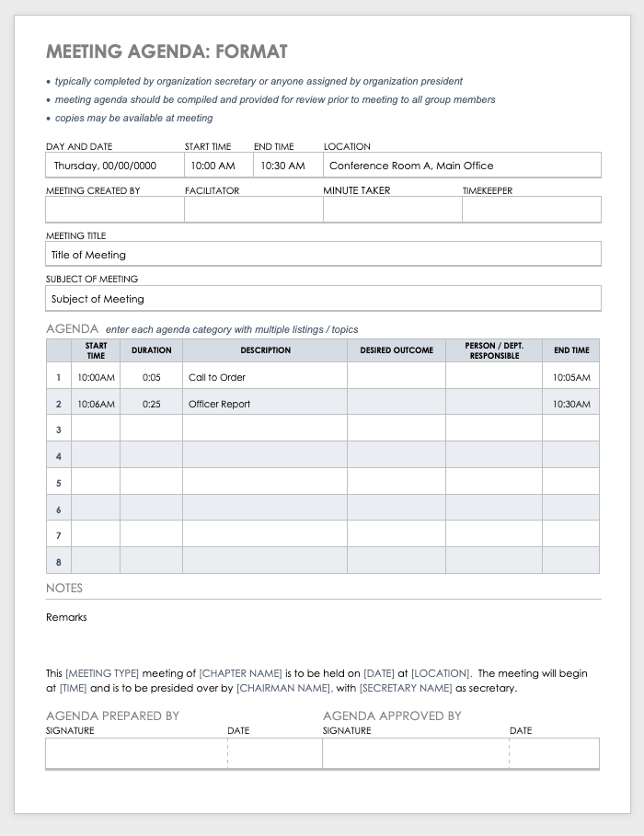Select the [CHAIRMAN NAME] placeholder text

pos(284,688)
